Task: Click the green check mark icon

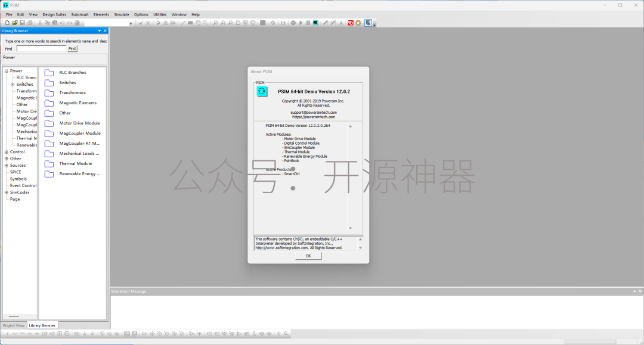Action: coord(141,23)
